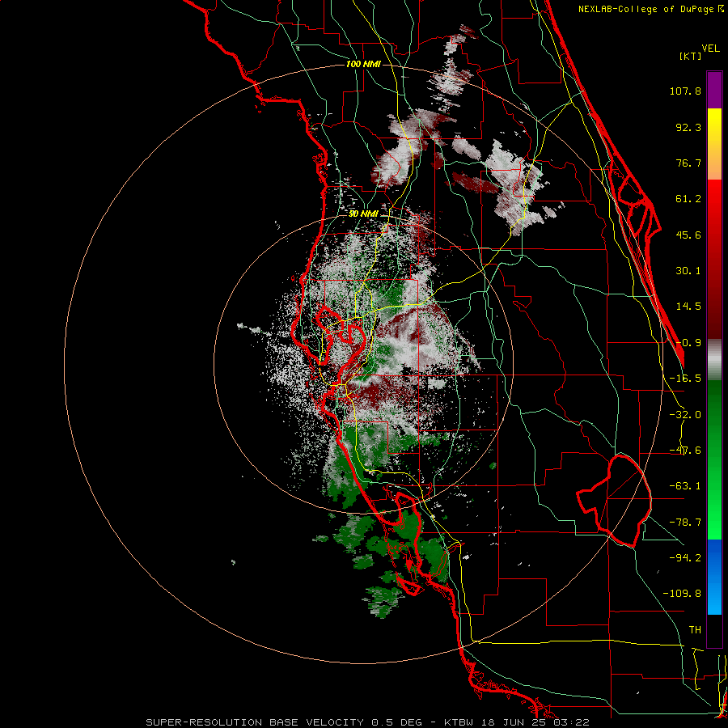
Task: Click the [KT] units label
Action: pyautogui.click(x=690, y=56)
